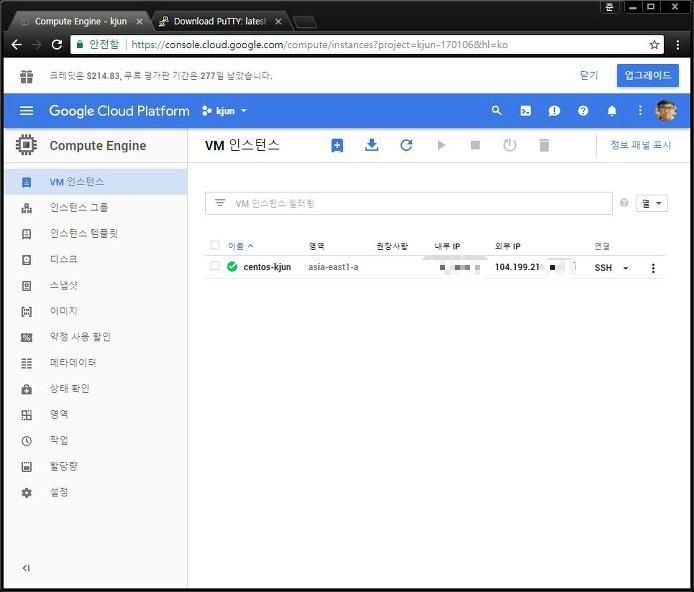Open the hamburger navigation menu
The image size is (694, 592).
26,111
